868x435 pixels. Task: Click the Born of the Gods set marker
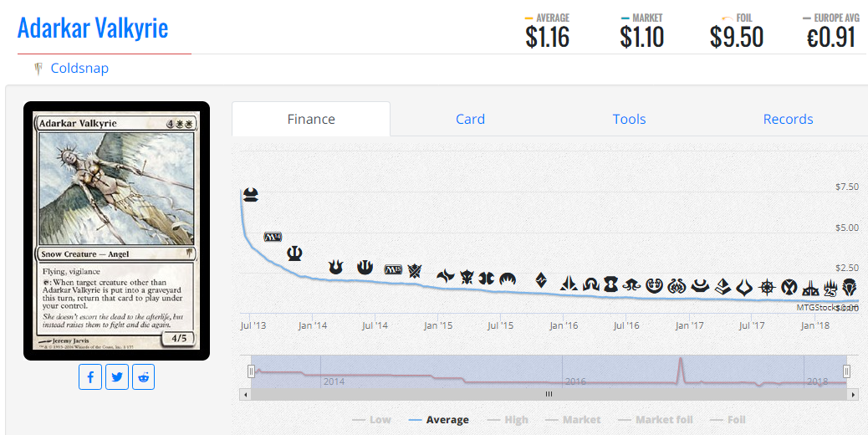(x=335, y=268)
